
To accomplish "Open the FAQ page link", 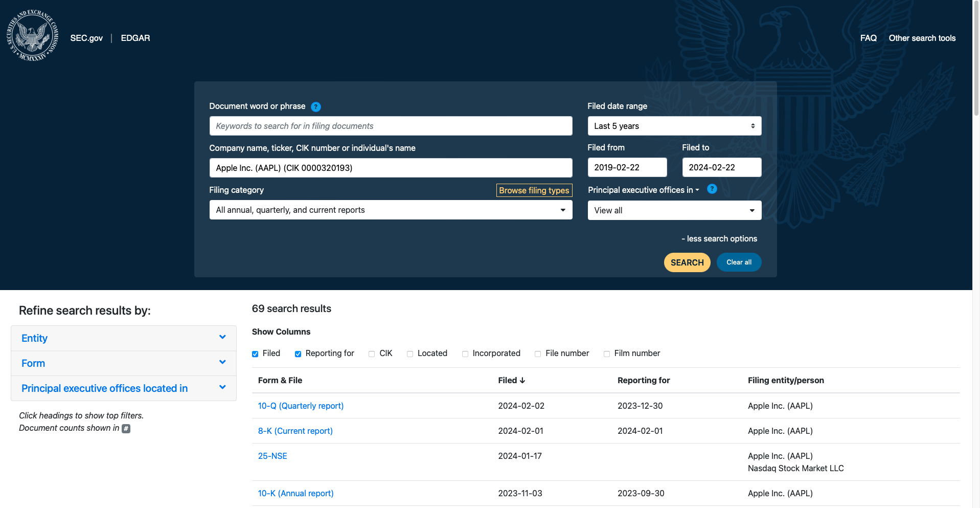I will pyautogui.click(x=868, y=38).
